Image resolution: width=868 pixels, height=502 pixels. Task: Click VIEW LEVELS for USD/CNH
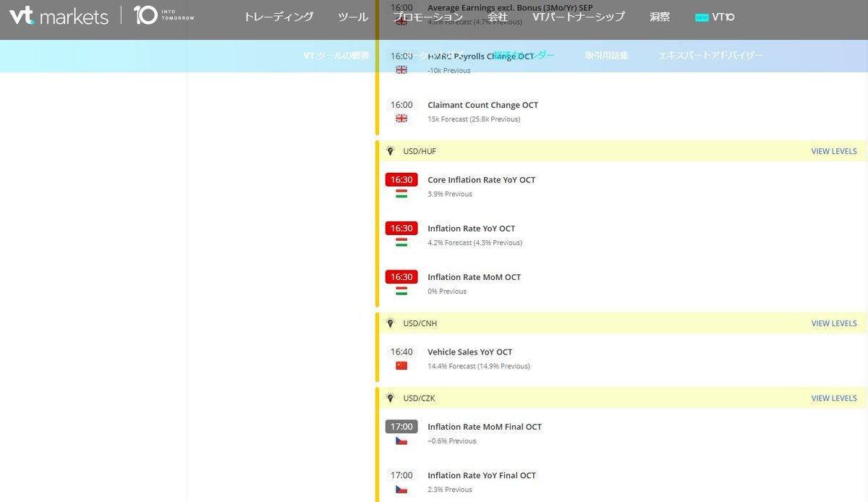tap(833, 323)
